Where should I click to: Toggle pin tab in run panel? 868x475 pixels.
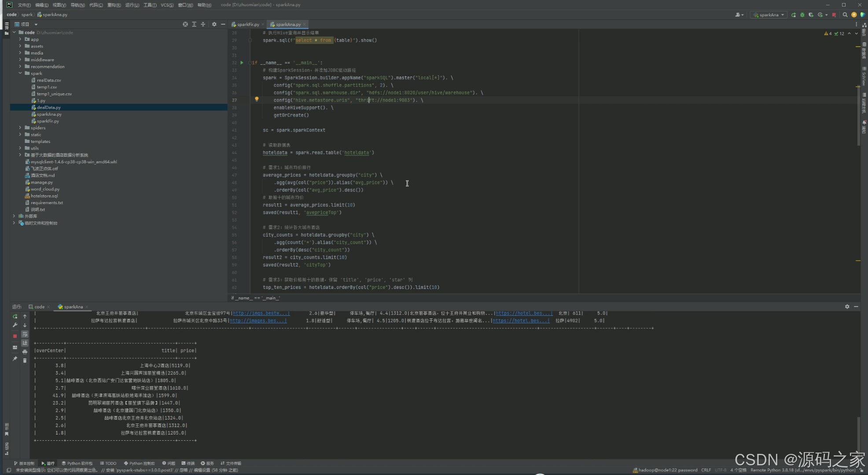coord(15,359)
